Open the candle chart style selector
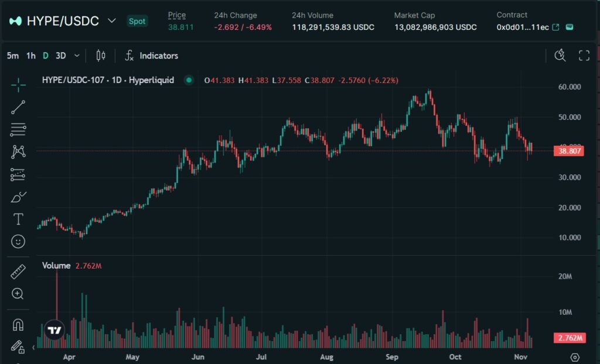The image size is (600, 364). tap(100, 56)
